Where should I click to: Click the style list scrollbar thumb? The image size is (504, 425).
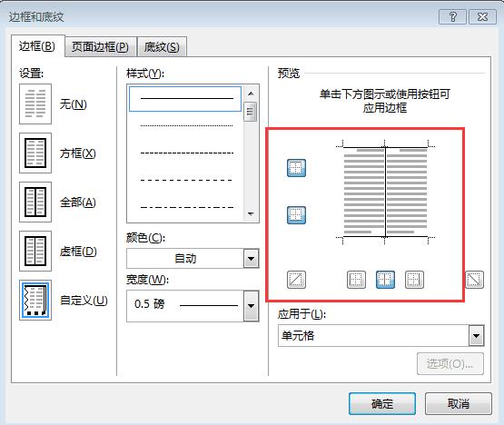point(251,112)
